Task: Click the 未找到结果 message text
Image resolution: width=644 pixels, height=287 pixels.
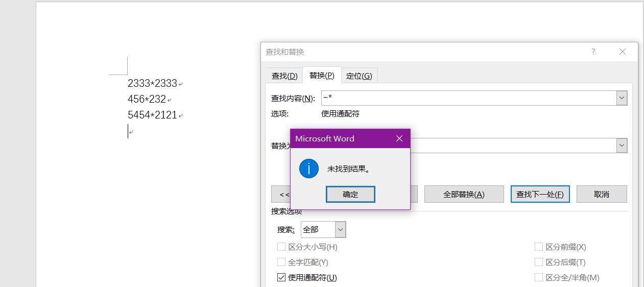Action: pos(348,169)
